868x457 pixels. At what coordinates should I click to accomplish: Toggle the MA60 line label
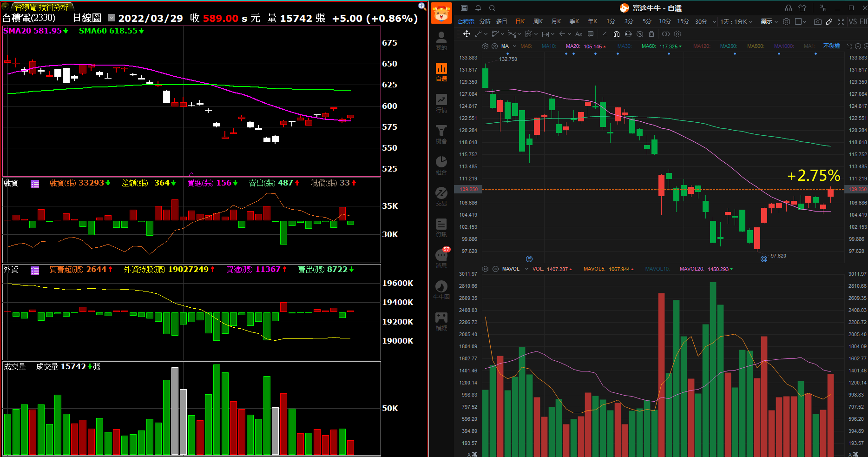click(649, 46)
